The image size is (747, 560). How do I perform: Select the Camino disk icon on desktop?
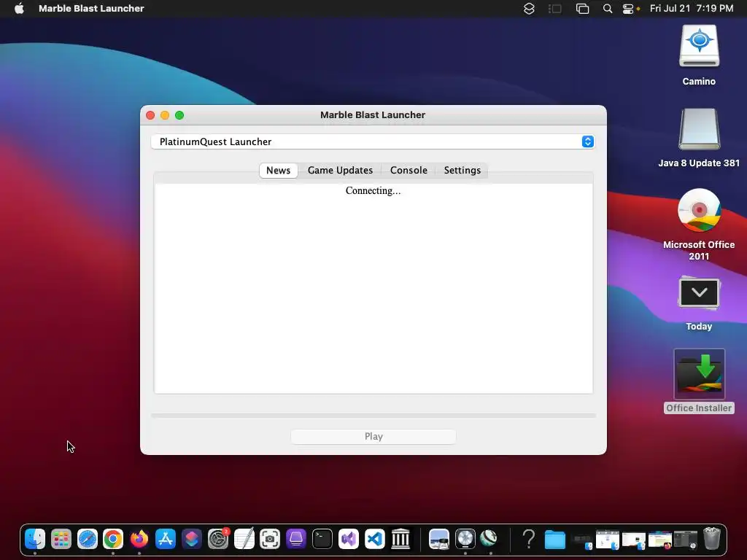tap(699, 46)
